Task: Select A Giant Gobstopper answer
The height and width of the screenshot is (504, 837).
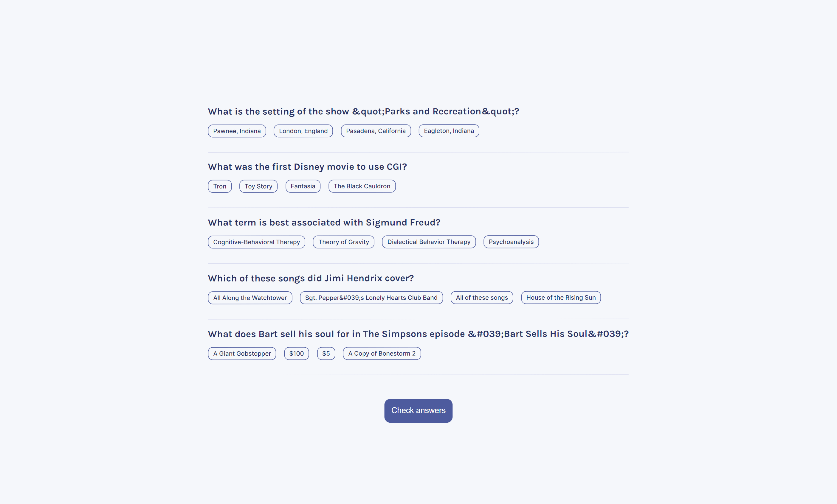Action: coord(242,353)
